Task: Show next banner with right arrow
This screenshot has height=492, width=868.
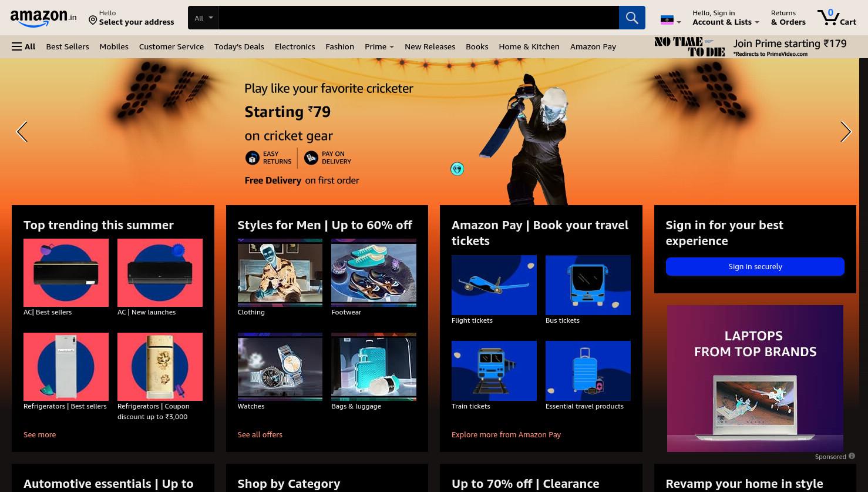Action: [846, 132]
